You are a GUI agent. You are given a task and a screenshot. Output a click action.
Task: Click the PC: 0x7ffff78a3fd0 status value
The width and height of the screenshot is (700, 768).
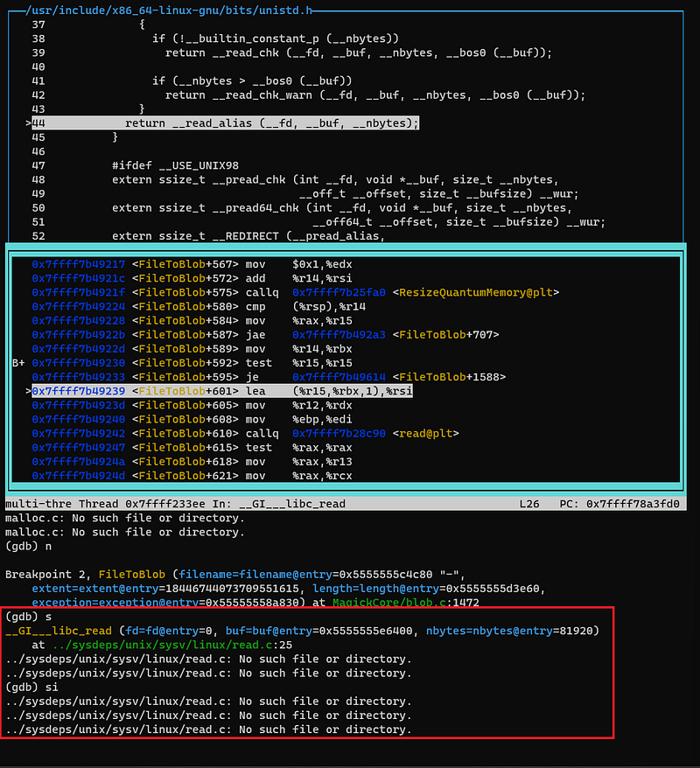[619, 504]
